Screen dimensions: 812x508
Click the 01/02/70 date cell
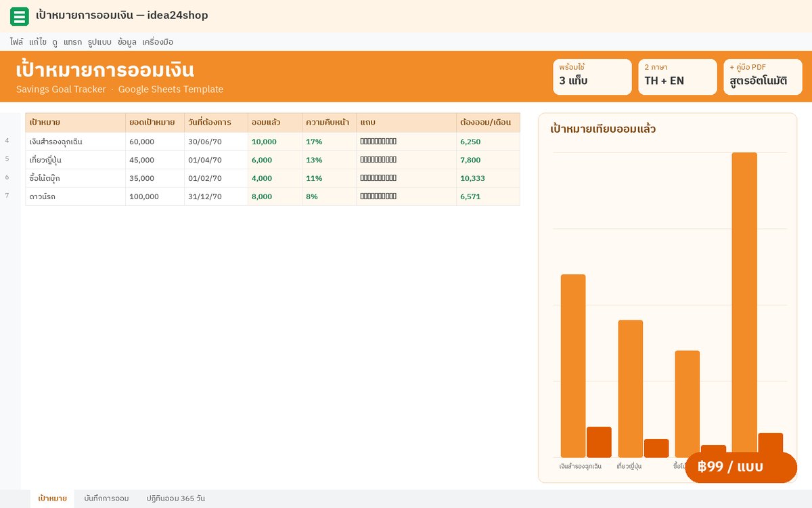216,178
